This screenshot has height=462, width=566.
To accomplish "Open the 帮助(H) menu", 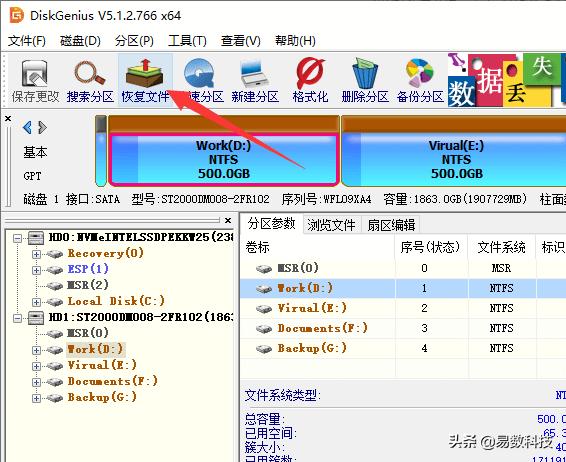I will click(x=295, y=40).
